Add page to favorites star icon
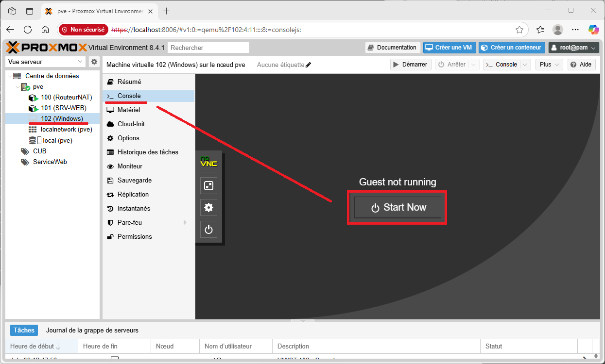 tap(519, 30)
